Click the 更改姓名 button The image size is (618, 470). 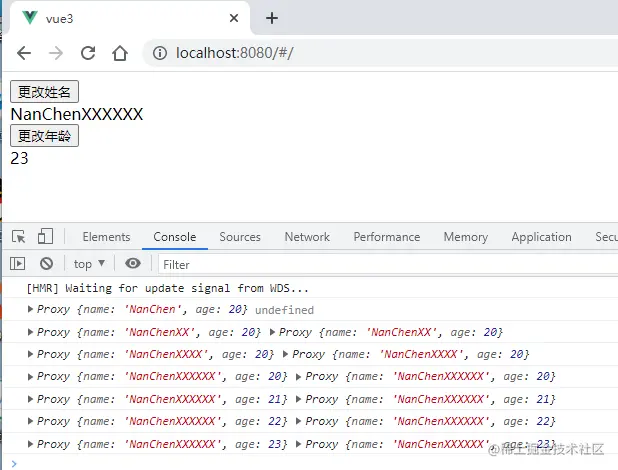[x=44, y=91]
